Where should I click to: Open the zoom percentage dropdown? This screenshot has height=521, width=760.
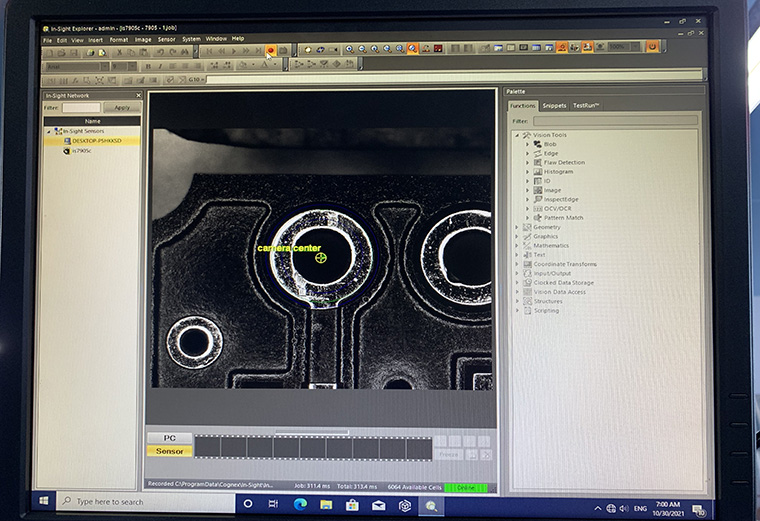[x=635, y=47]
